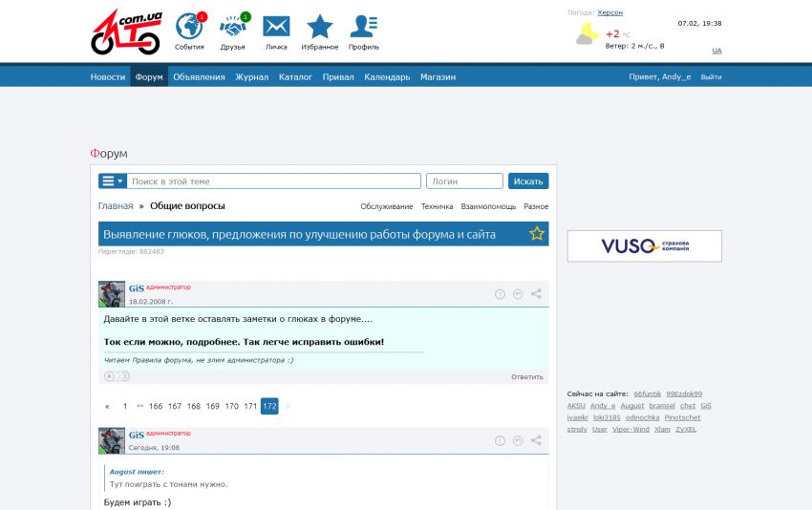This screenshot has width=812, height=510.
Task: Toggle favorite star on topic title bar
Action: pyautogui.click(x=537, y=234)
